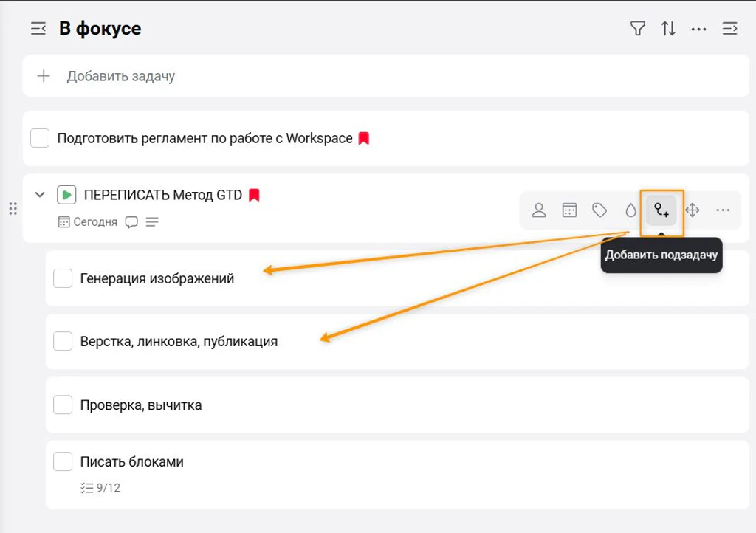Open subtask Проверка, вычитка
The height and width of the screenshot is (533, 756).
(141, 405)
